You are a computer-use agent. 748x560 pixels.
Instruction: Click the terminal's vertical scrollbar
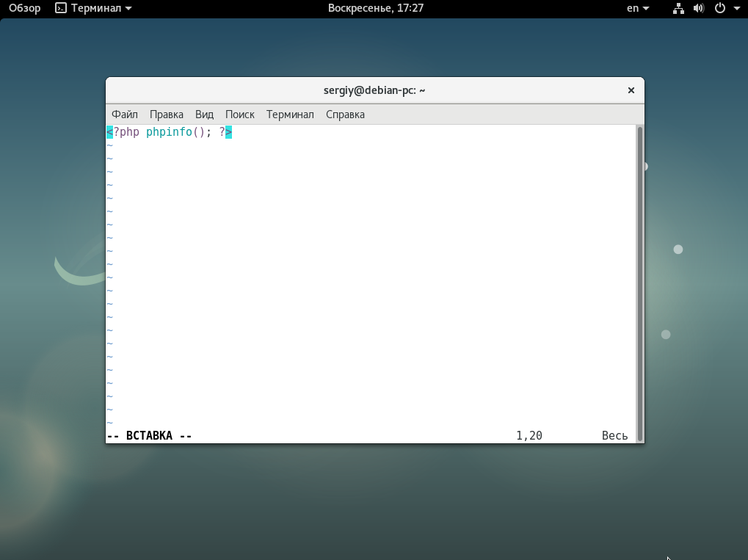point(639,283)
